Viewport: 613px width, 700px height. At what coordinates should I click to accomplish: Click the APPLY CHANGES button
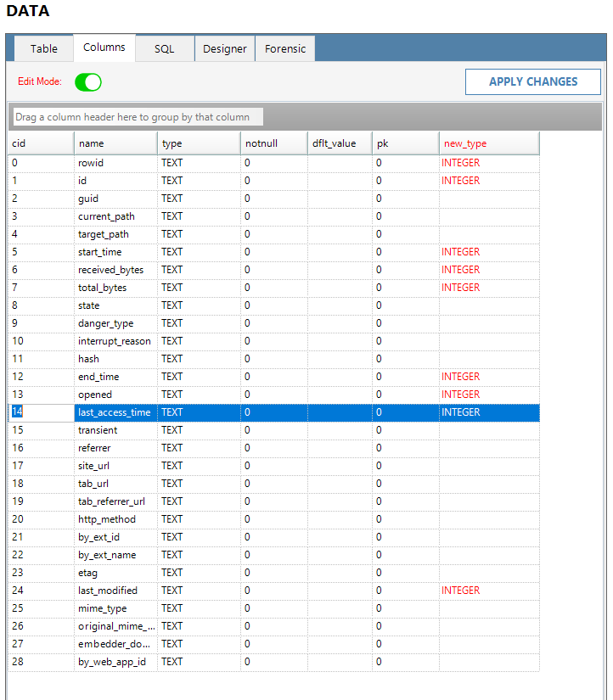(x=532, y=82)
